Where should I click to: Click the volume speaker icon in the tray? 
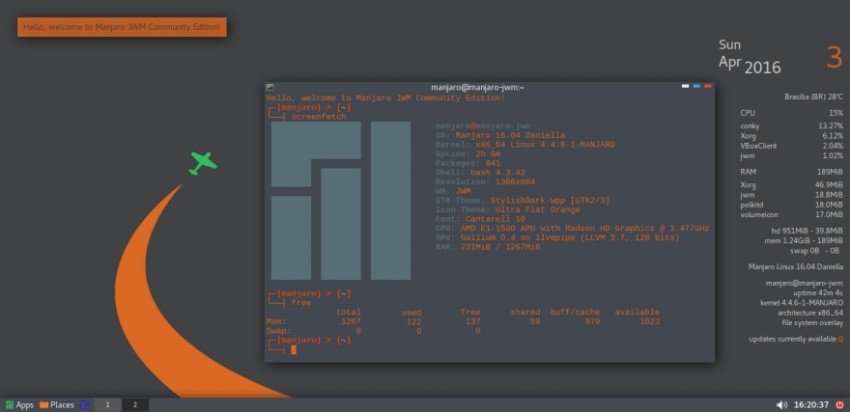(x=782, y=405)
